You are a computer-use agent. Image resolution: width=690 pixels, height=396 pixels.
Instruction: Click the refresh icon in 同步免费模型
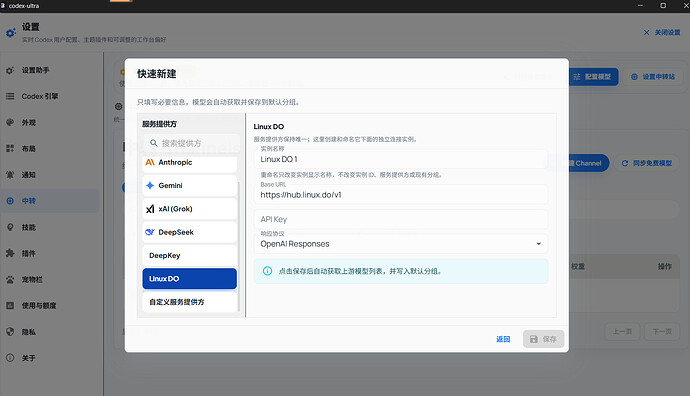tap(625, 163)
